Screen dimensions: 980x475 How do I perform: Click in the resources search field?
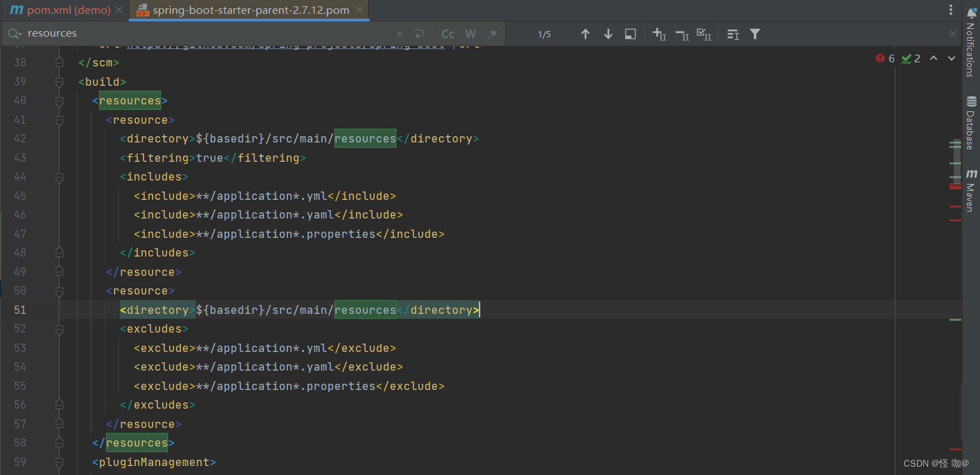pyautogui.click(x=208, y=33)
